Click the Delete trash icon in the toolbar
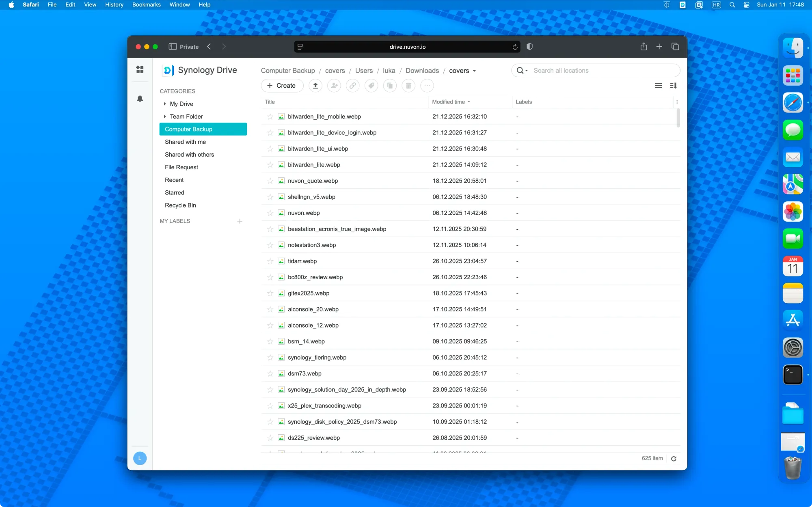Viewport: 812px width, 507px height. pos(408,86)
